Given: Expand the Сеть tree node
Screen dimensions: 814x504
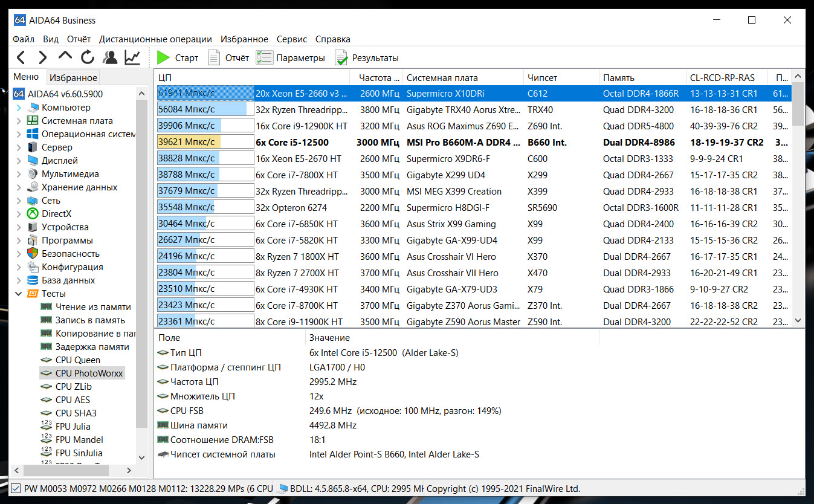Looking at the screenshot, I should click(x=19, y=201).
